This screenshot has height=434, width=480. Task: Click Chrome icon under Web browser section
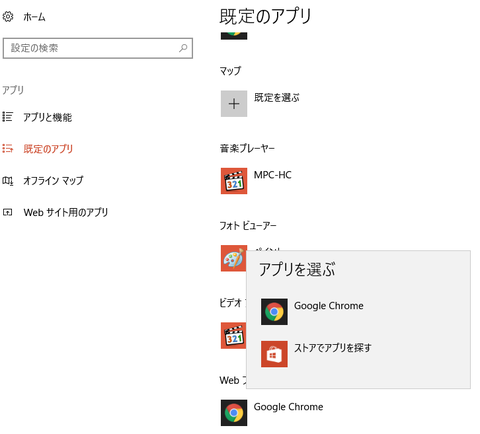234,413
